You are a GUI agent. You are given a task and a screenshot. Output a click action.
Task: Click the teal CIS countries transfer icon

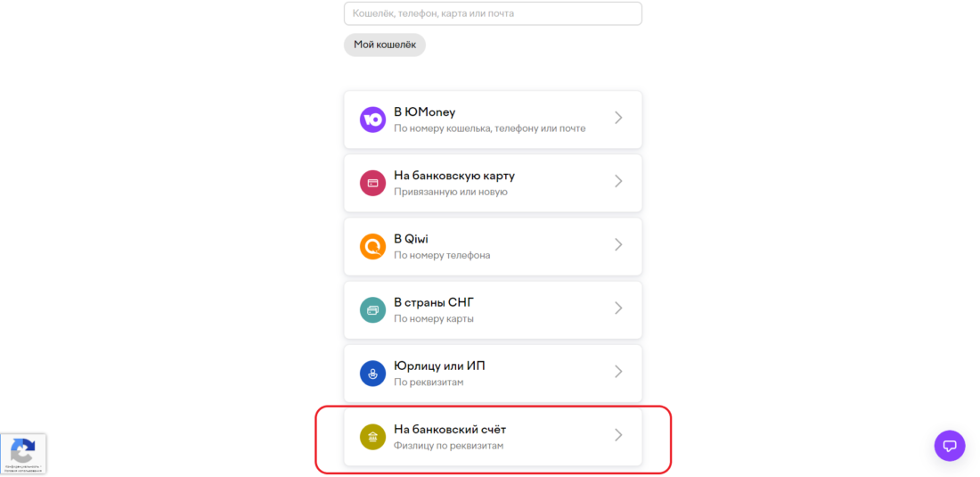(372, 309)
